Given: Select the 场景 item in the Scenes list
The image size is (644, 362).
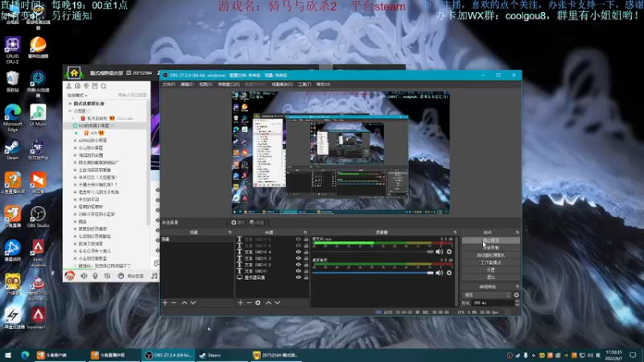Looking at the screenshot, I should [x=197, y=239].
